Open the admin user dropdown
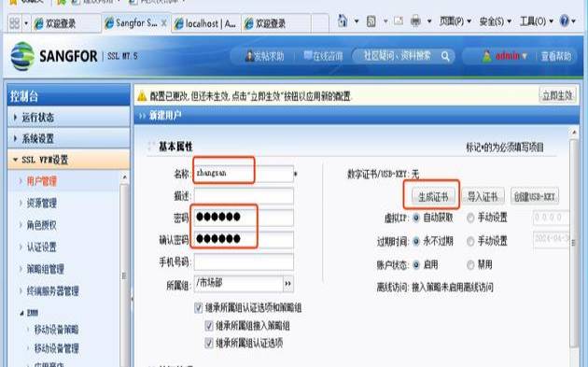This screenshot has height=367, width=588. pos(505,56)
